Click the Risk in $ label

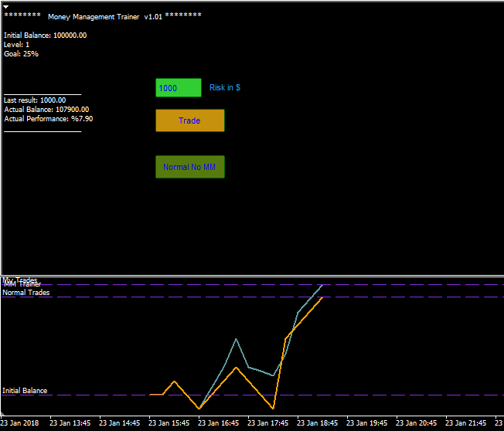click(x=225, y=88)
